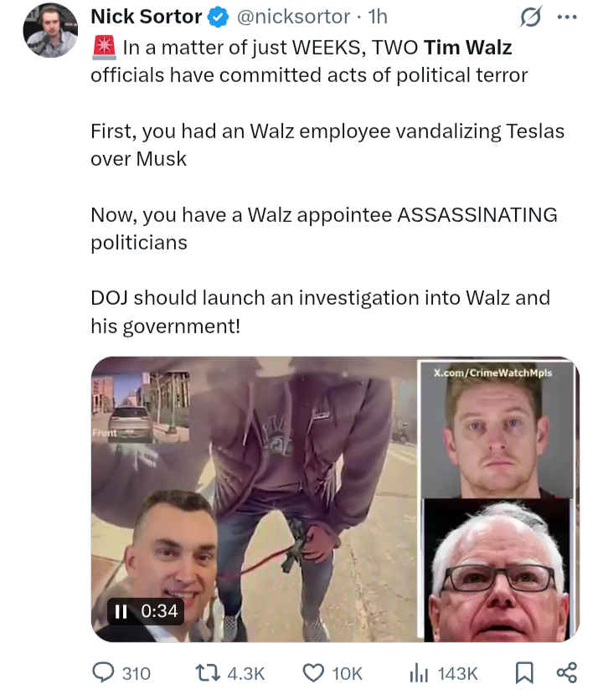Click the 4.3K reposts count
603x700 pixels.
[x=246, y=673]
